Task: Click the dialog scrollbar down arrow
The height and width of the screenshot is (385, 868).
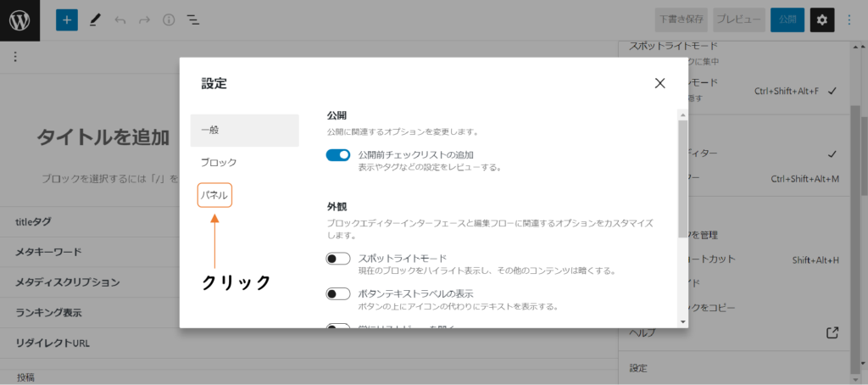Action: [682, 321]
